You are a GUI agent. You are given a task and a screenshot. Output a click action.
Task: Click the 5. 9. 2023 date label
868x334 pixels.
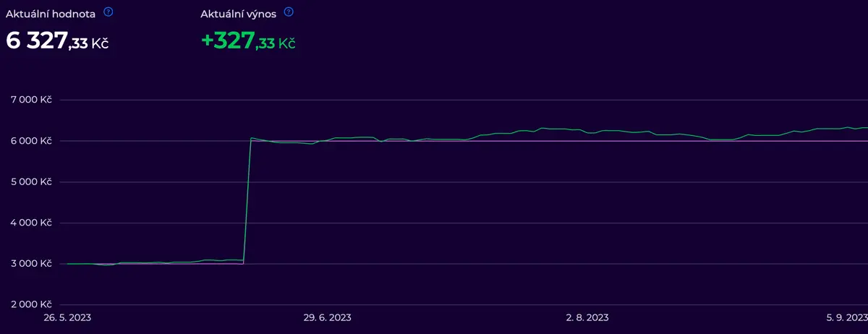tap(846, 318)
